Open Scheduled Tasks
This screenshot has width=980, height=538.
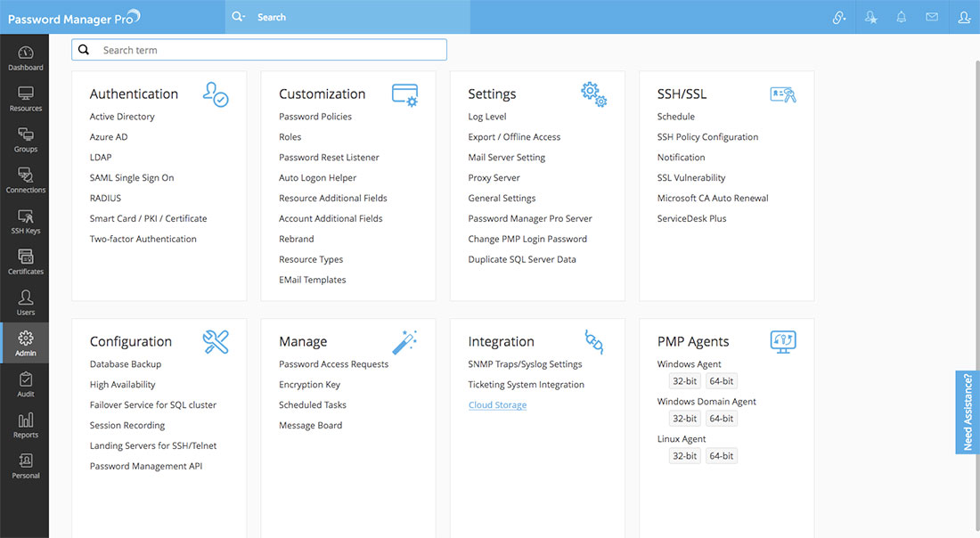click(313, 405)
